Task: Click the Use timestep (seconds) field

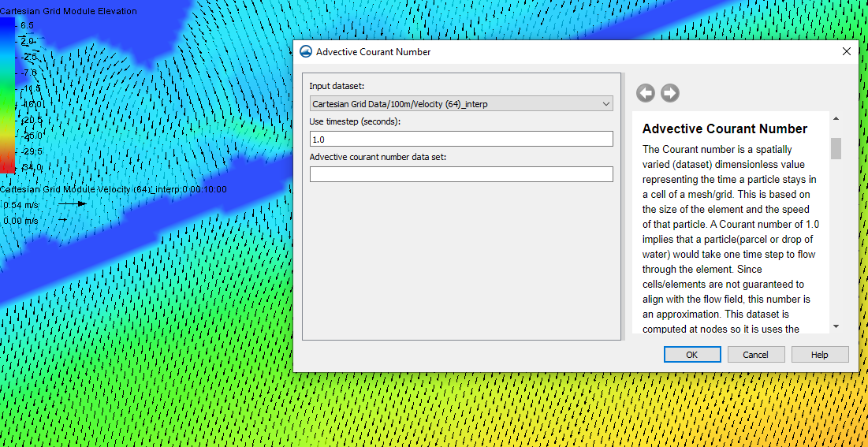Action: [461, 139]
